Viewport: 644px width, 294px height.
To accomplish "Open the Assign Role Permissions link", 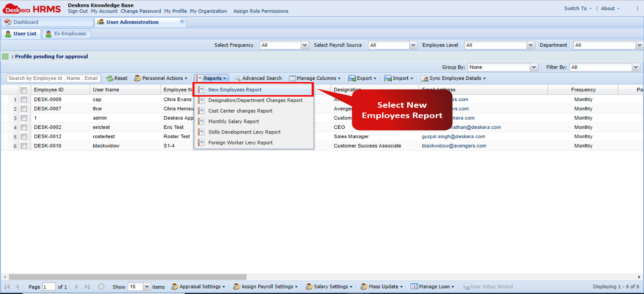I will 261,11.
